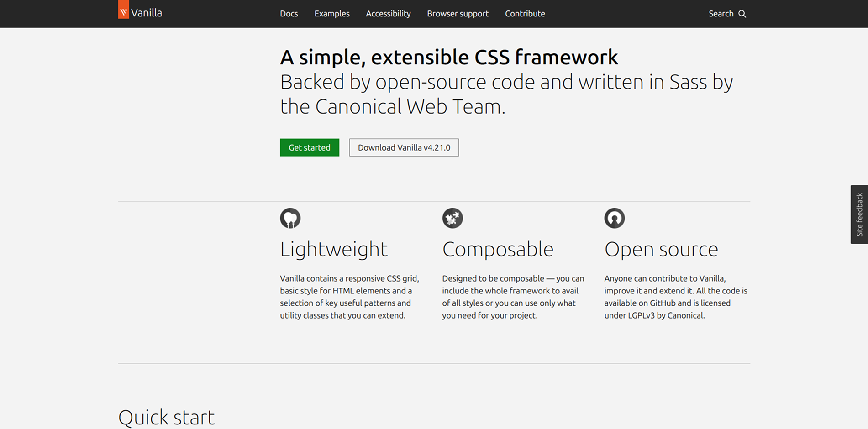Click the 'Backed by open-source code' subtitle
868x429 pixels.
(x=506, y=94)
